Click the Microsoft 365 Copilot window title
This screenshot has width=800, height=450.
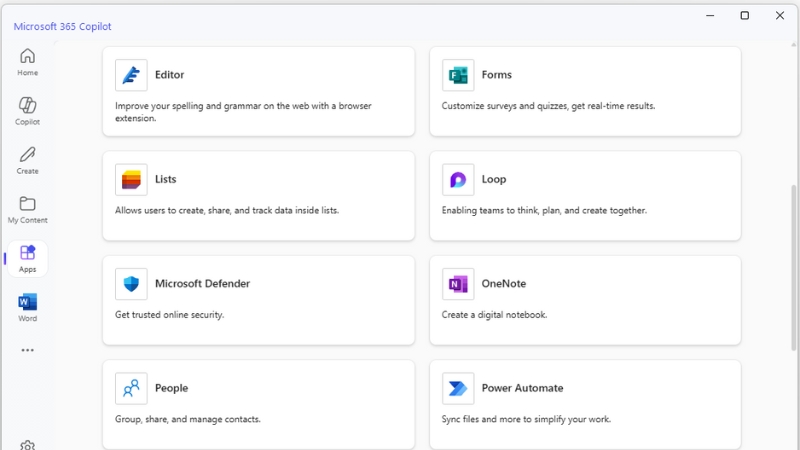point(62,27)
